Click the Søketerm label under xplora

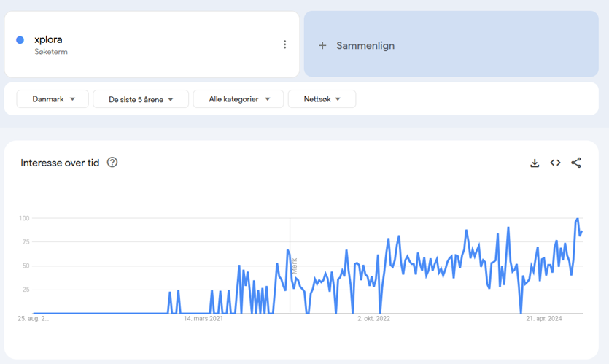51,52
